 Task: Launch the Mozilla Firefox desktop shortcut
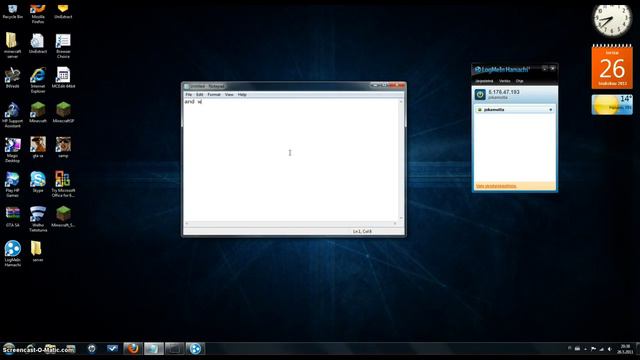point(38,13)
